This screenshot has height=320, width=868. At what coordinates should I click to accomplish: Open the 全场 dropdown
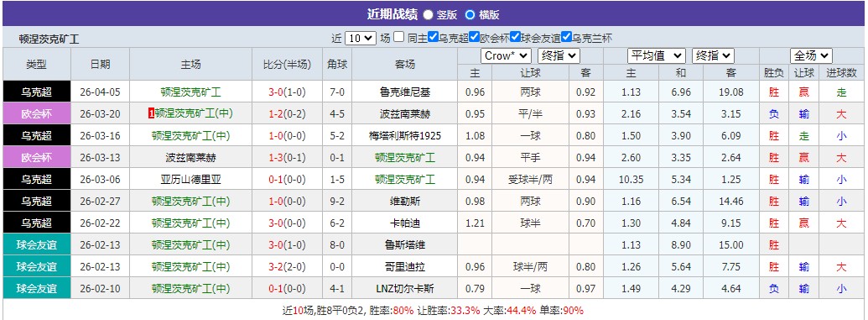coord(811,55)
